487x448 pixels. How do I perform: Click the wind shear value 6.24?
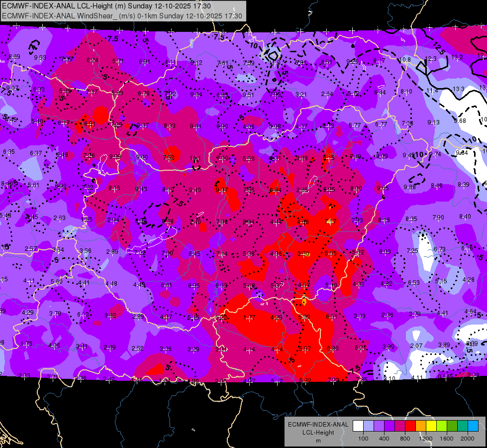point(93,60)
